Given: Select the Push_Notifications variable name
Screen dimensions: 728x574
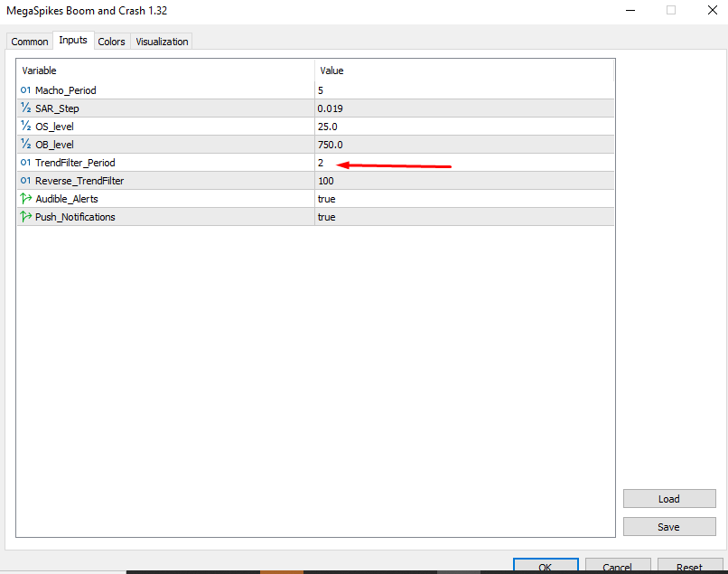Looking at the screenshot, I should pos(75,217).
